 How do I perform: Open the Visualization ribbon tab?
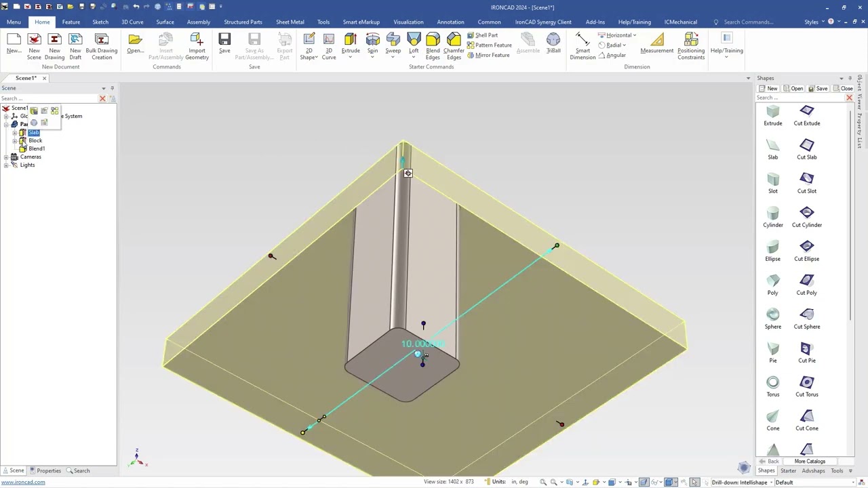[x=408, y=22]
